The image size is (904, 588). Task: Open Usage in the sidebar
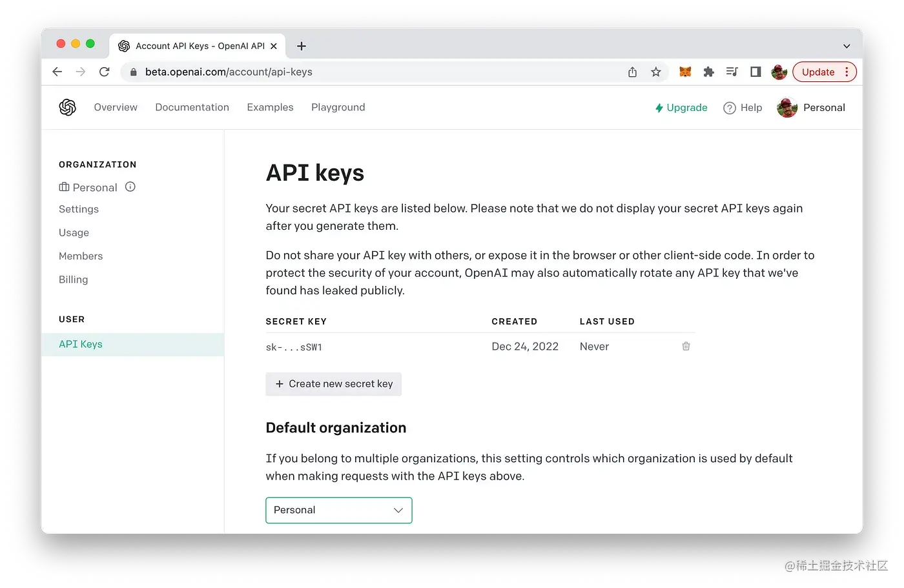pyautogui.click(x=74, y=232)
